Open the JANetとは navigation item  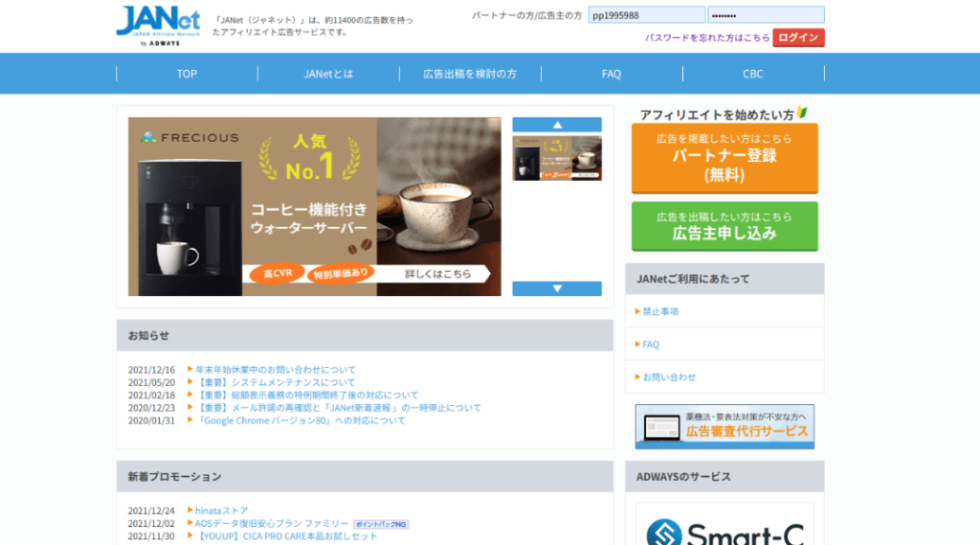328,74
